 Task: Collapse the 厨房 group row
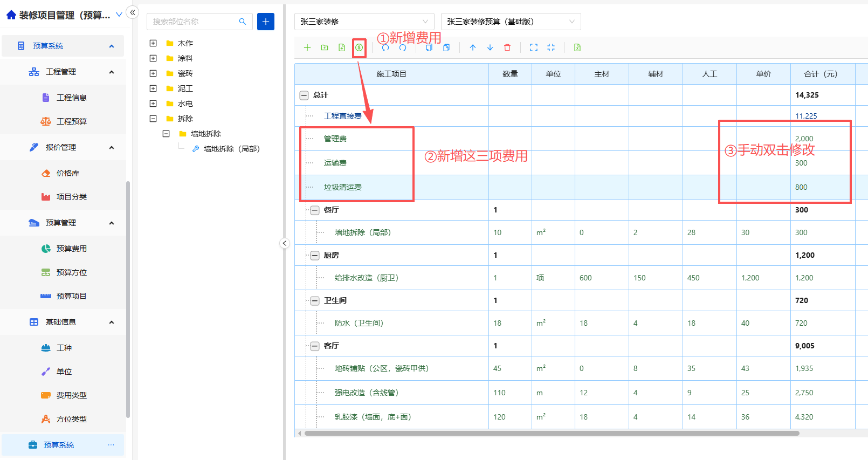[315, 255]
